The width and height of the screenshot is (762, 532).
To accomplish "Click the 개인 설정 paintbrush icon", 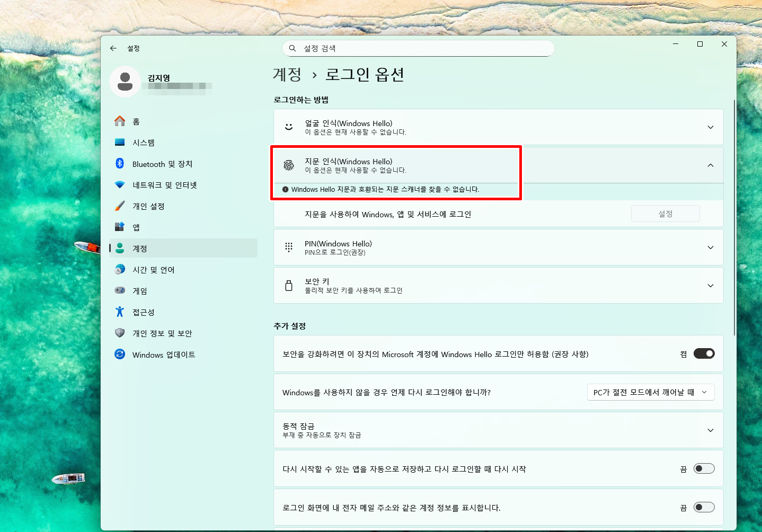I will click(120, 206).
